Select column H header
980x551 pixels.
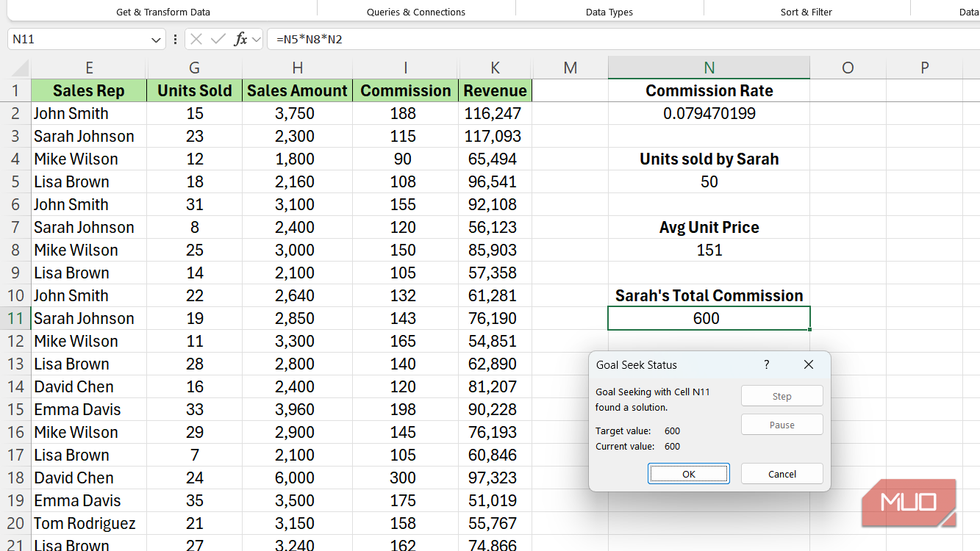(297, 68)
